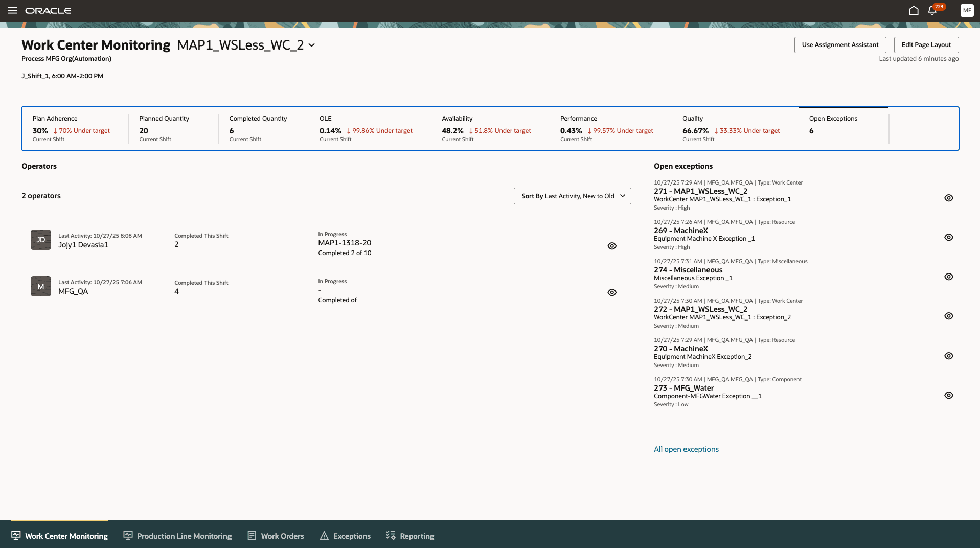Open the Reporting icon
This screenshot has height=548, width=980.
pos(390,535)
